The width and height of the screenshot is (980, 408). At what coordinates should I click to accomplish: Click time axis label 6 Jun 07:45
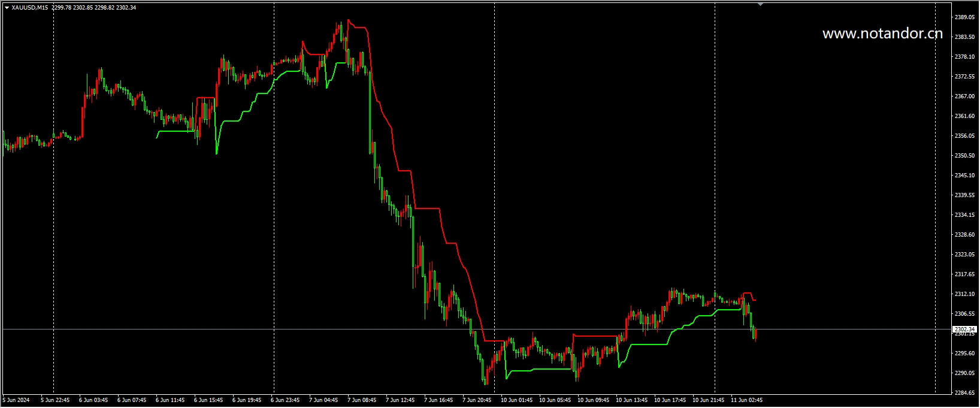tap(132, 400)
